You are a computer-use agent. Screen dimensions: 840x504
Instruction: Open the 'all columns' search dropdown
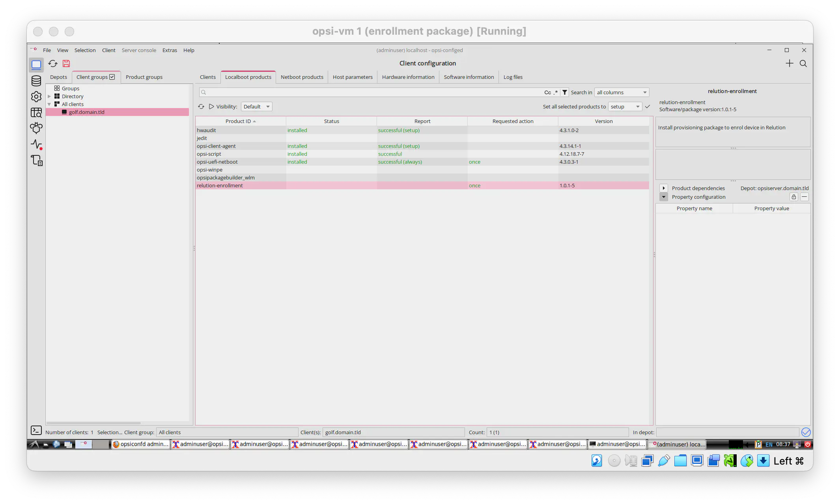pyautogui.click(x=622, y=92)
